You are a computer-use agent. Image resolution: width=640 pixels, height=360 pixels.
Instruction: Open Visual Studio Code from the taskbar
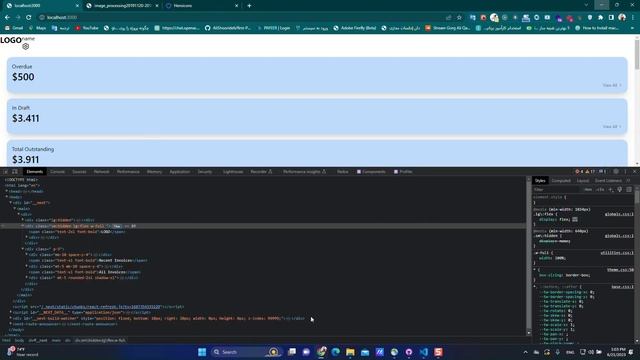[424, 352]
